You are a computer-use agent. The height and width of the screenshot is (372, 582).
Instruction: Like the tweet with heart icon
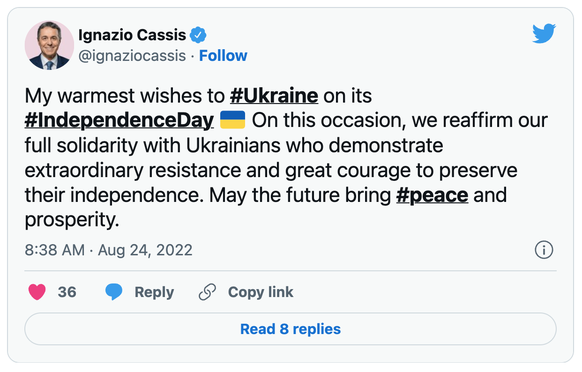37,292
